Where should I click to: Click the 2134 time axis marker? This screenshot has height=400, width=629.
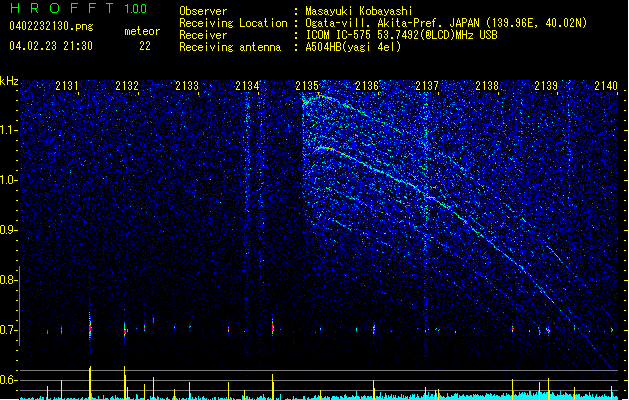(247, 85)
